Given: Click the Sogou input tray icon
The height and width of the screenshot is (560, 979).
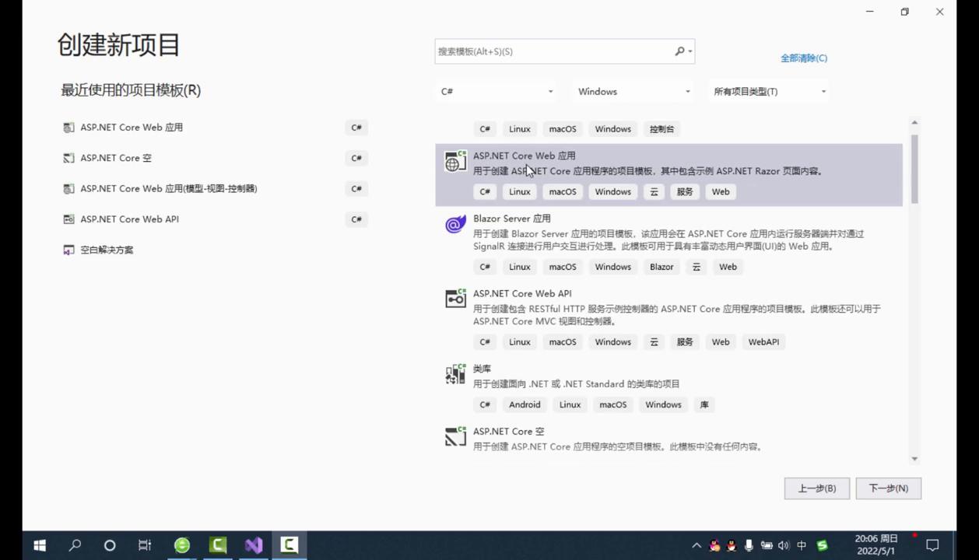Looking at the screenshot, I should [822, 545].
